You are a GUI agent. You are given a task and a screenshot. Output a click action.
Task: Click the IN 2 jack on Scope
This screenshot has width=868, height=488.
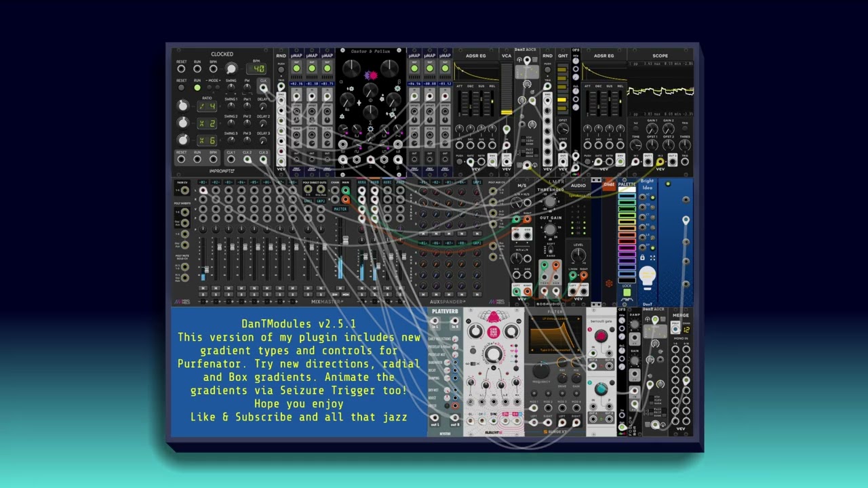point(660,162)
